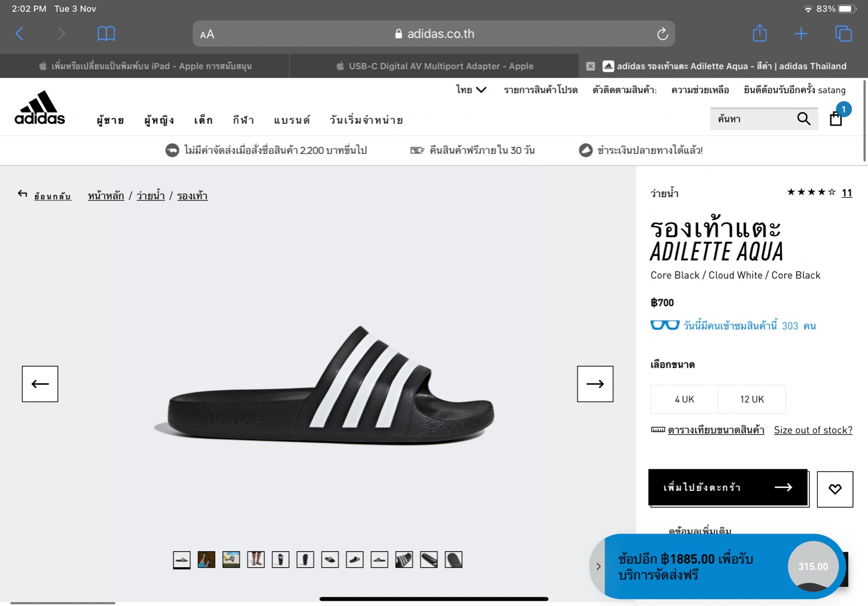This screenshot has width=868, height=606.
Task: Switch to USB-C Digital AV Multiport Adapter tab
Action: [434, 66]
